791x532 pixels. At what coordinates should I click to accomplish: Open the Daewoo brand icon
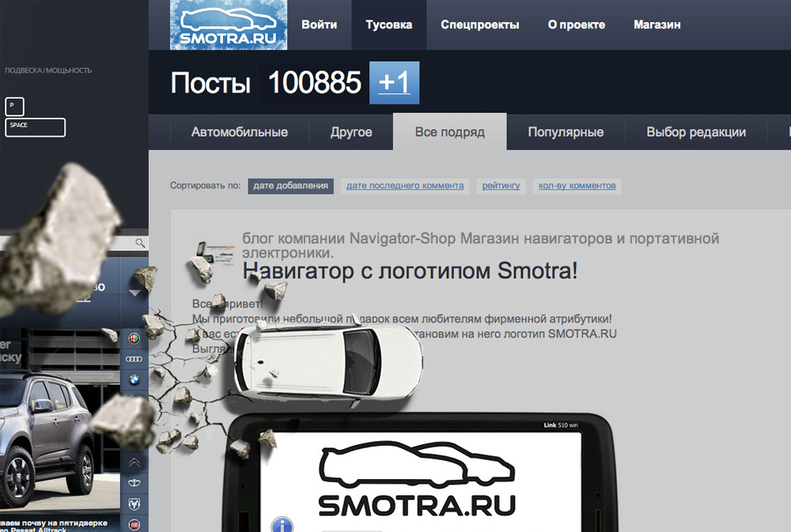(x=134, y=483)
